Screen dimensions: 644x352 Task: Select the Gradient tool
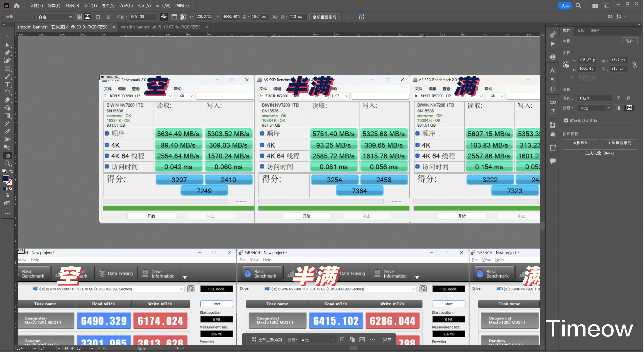pos(7,116)
